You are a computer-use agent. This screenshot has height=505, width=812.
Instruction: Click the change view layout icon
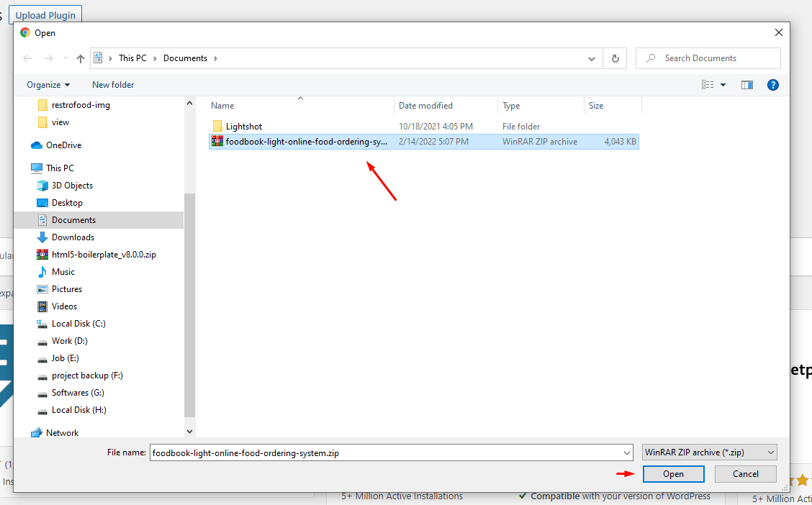[x=708, y=85]
